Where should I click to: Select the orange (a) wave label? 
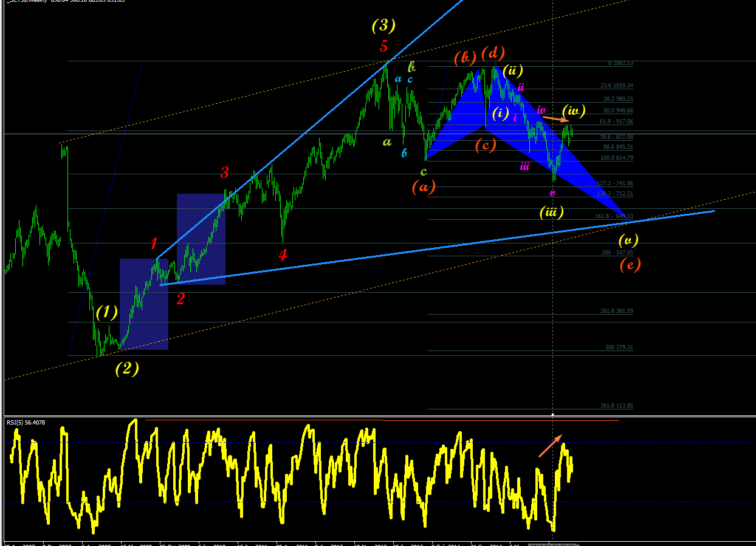pos(424,187)
